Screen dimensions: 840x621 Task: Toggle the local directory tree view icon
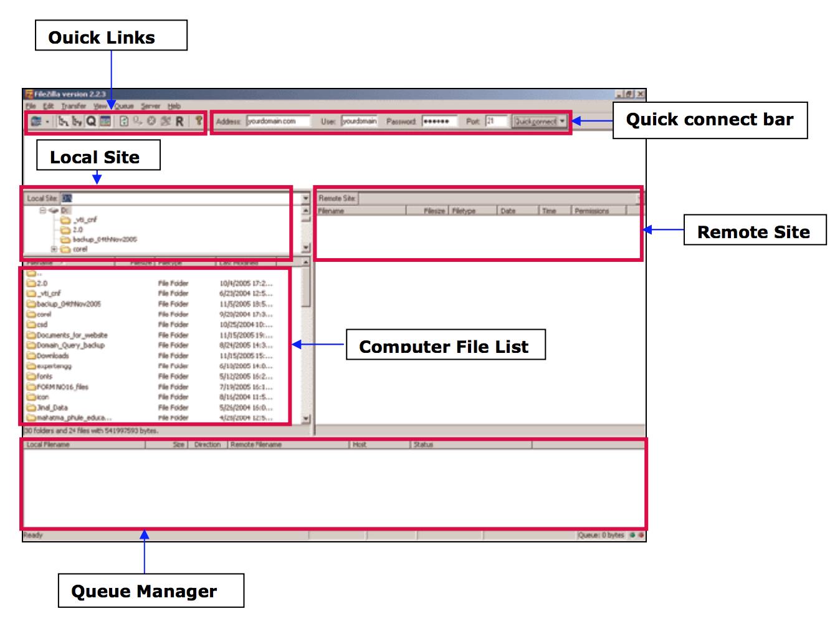(x=63, y=121)
